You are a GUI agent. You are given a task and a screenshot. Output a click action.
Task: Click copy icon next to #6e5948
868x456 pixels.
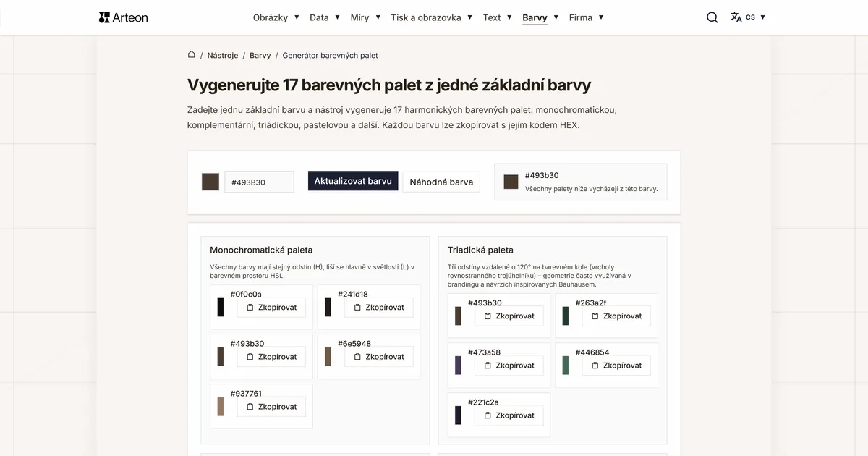point(357,357)
